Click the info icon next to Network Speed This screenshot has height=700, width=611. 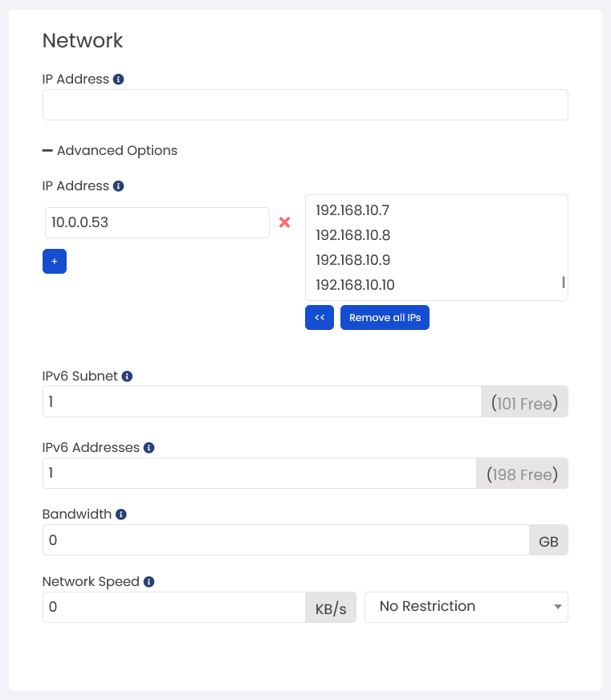(149, 582)
